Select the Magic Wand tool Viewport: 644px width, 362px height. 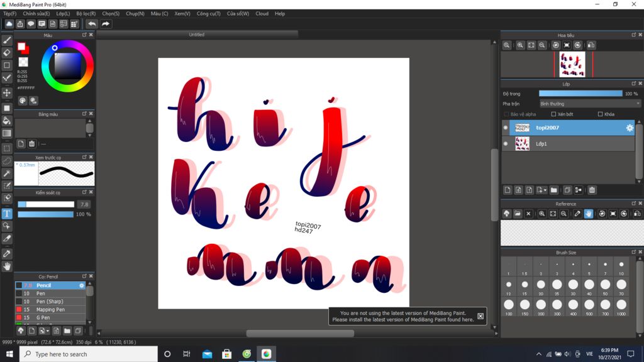point(7,173)
